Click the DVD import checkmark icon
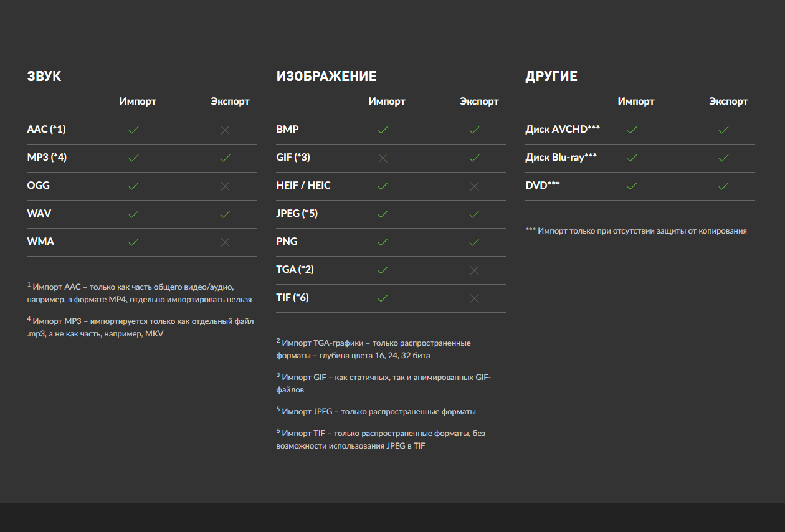 click(x=632, y=186)
